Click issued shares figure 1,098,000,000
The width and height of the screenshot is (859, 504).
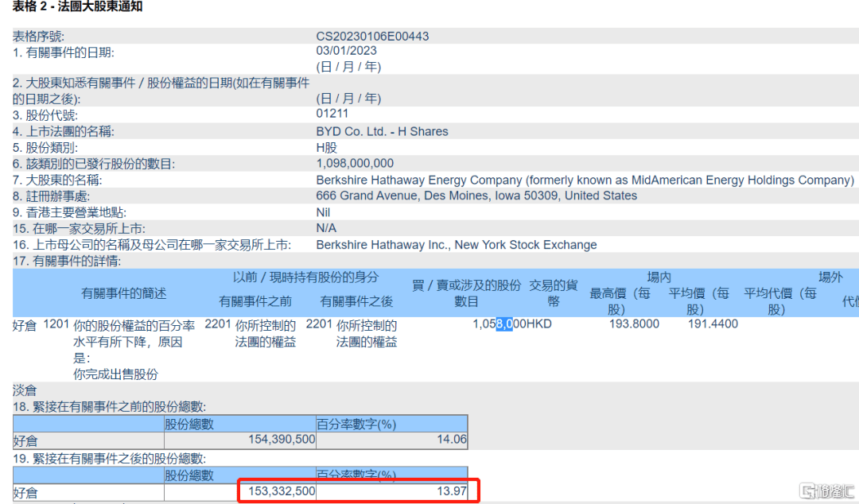(355, 163)
